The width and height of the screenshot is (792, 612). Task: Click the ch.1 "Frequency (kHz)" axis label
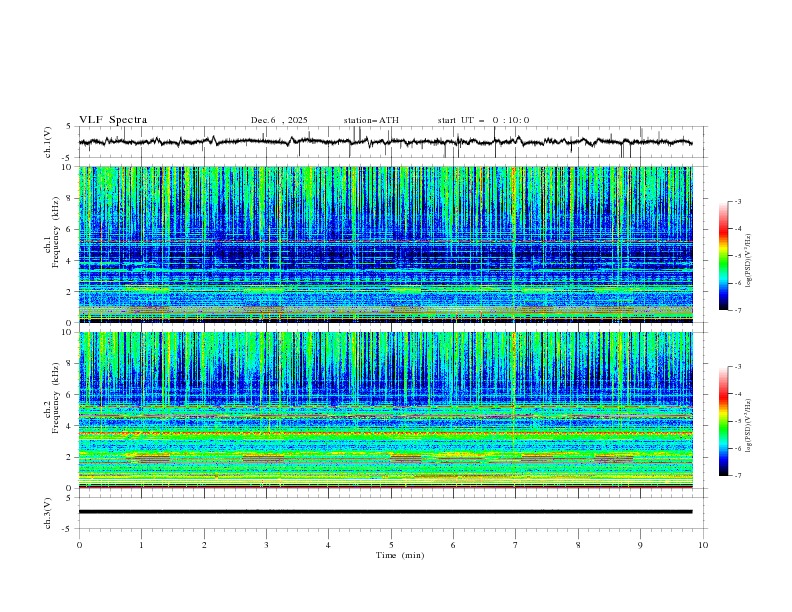(55, 232)
